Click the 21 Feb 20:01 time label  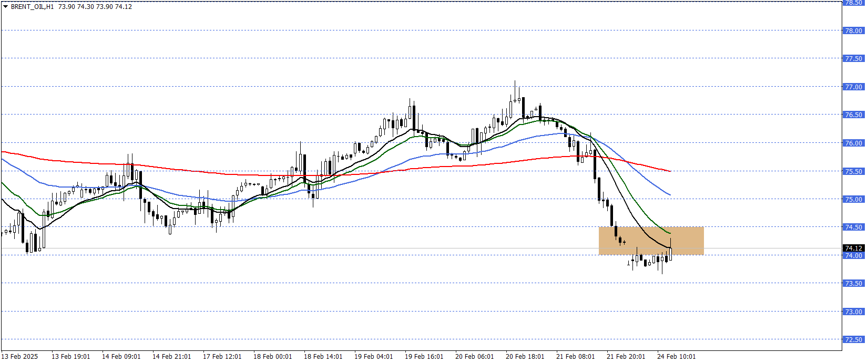pos(626,356)
